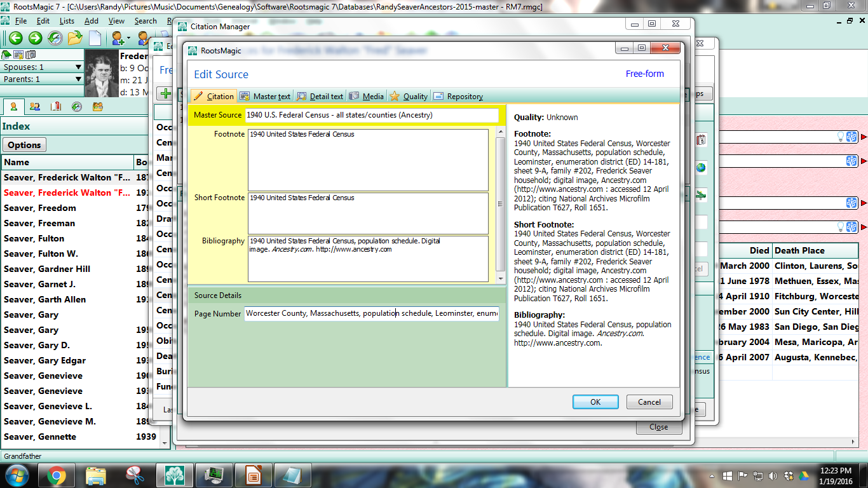Cancel the Edit Source dialog
Image resolution: width=868 pixels, height=488 pixels.
tap(649, 402)
